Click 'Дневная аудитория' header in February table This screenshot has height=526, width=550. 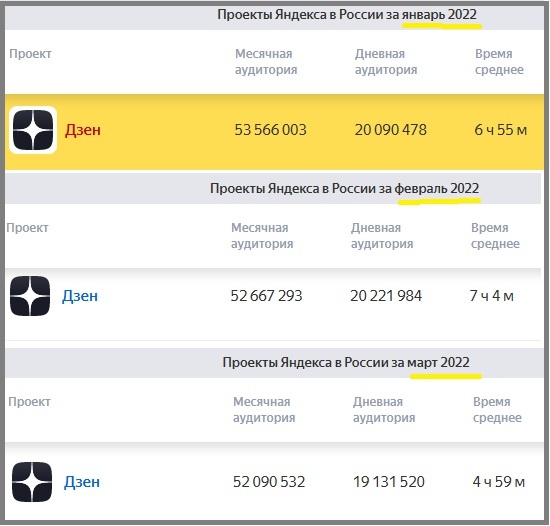point(382,236)
